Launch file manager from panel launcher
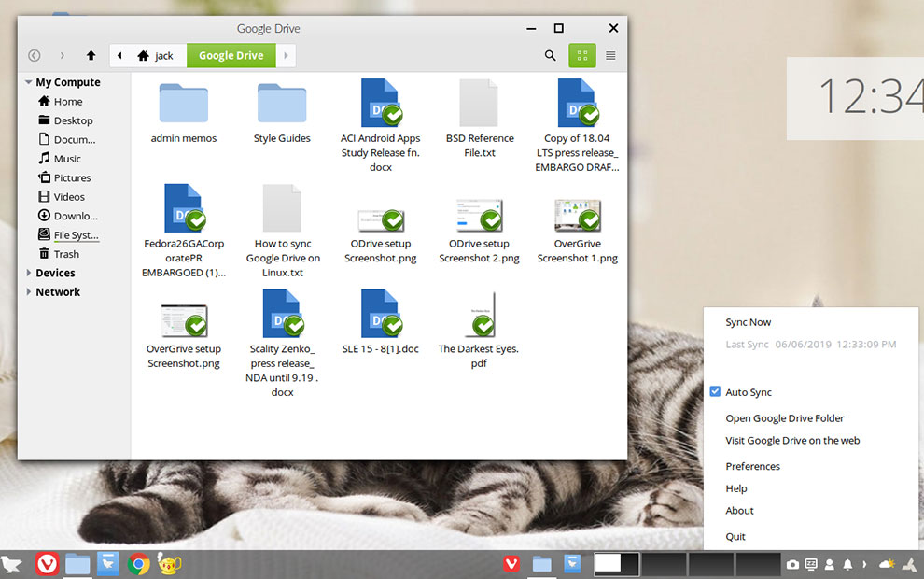Viewport: 924px width, 579px height. pos(77,564)
